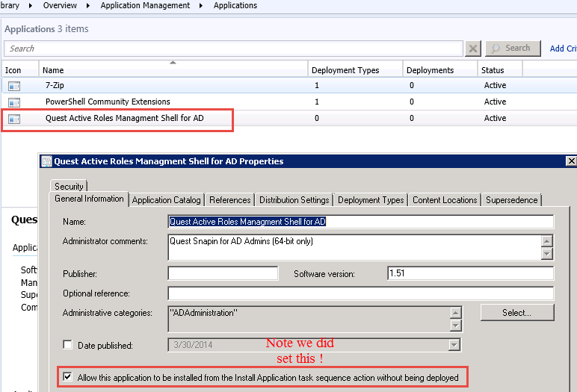
Task: Go to Overview in the breadcrumb
Action: (x=60, y=5)
